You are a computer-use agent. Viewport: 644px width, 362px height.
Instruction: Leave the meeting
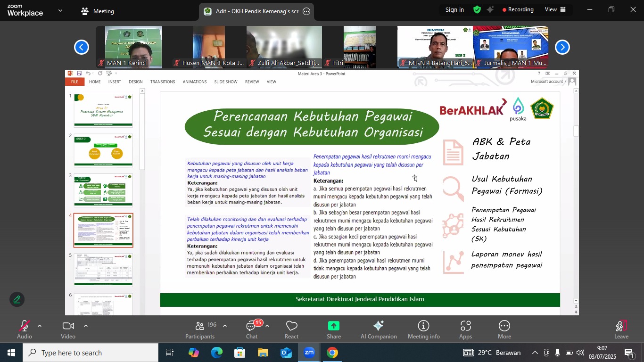click(x=621, y=329)
